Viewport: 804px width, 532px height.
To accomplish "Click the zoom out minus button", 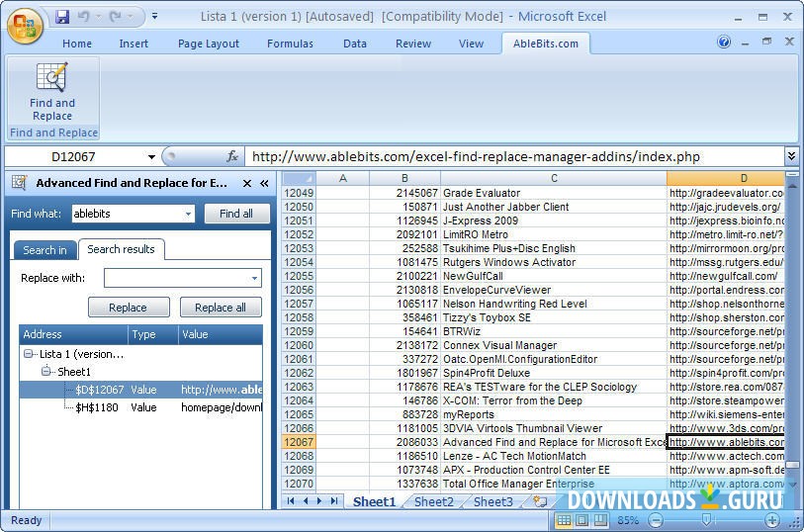I will click(656, 521).
